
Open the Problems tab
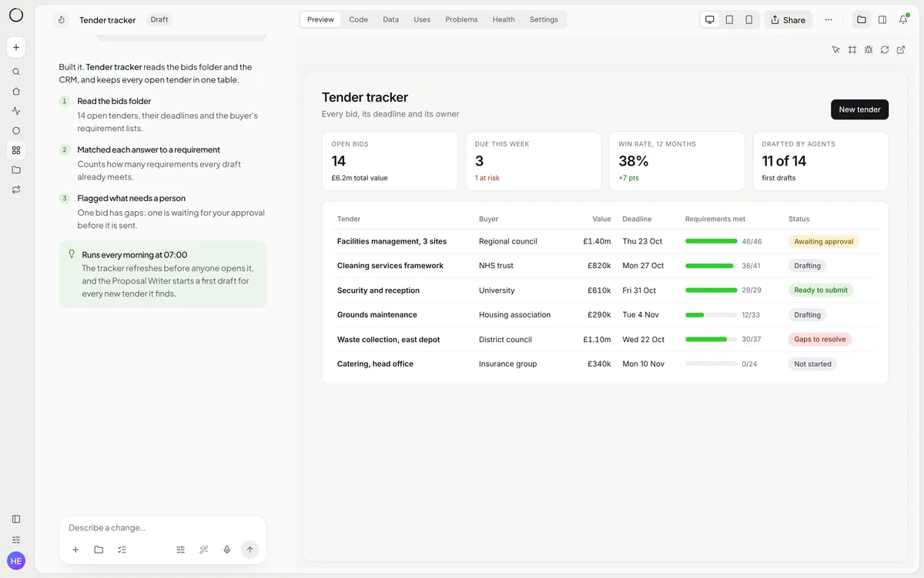(461, 20)
